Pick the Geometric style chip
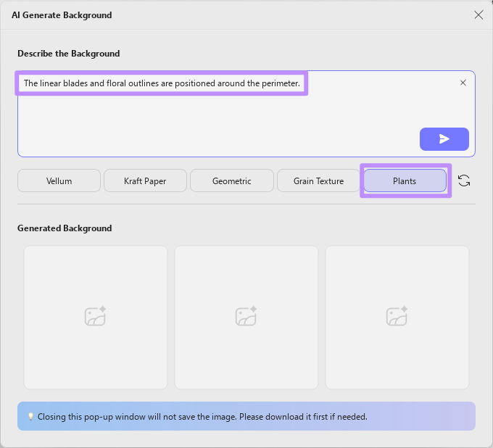The image size is (493, 448). coord(232,181)
